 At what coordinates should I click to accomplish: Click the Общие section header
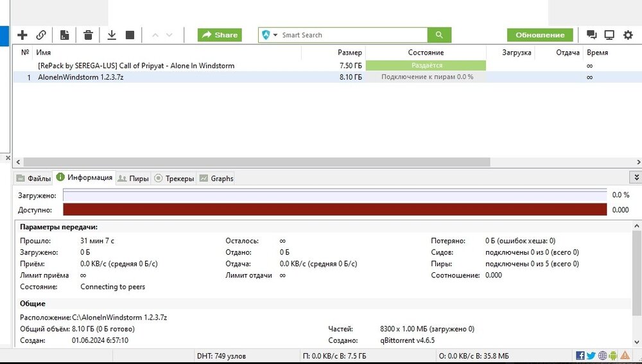[32, 304]
